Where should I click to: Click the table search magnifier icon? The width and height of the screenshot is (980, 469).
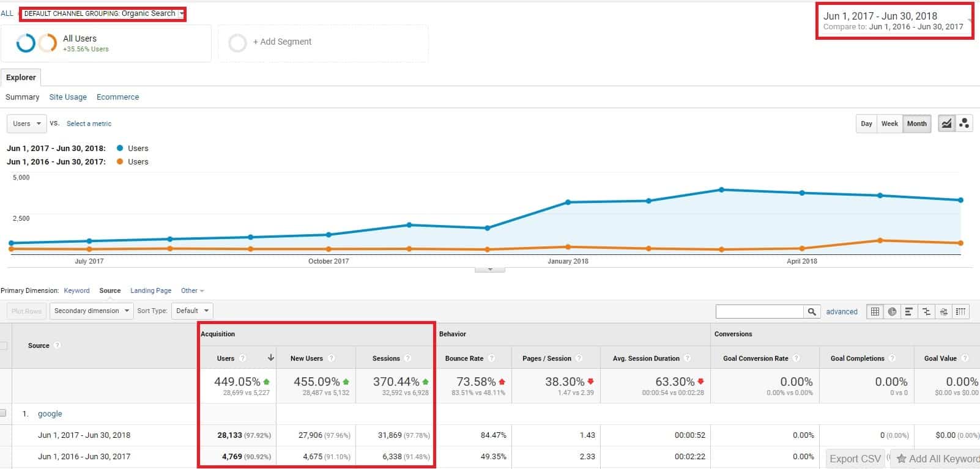coord(812,311)
